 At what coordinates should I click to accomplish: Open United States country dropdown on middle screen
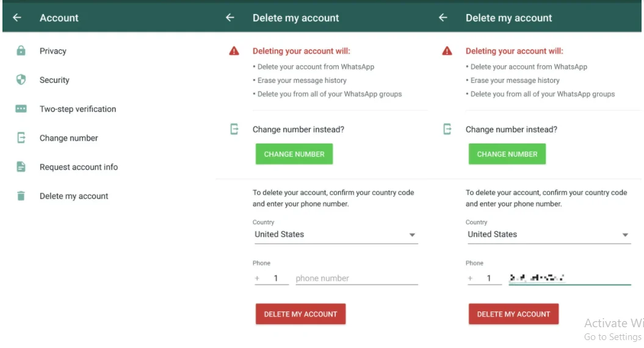336,234
